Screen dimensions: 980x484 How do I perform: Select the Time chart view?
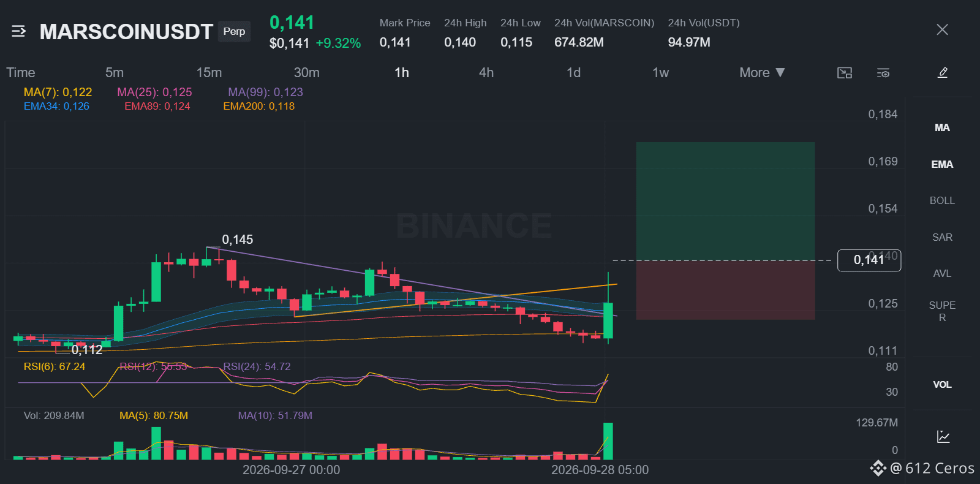(21, 72)
